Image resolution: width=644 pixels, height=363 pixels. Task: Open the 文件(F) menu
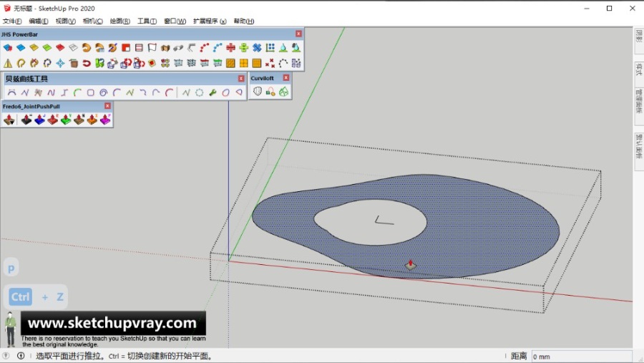coord(12,21)
